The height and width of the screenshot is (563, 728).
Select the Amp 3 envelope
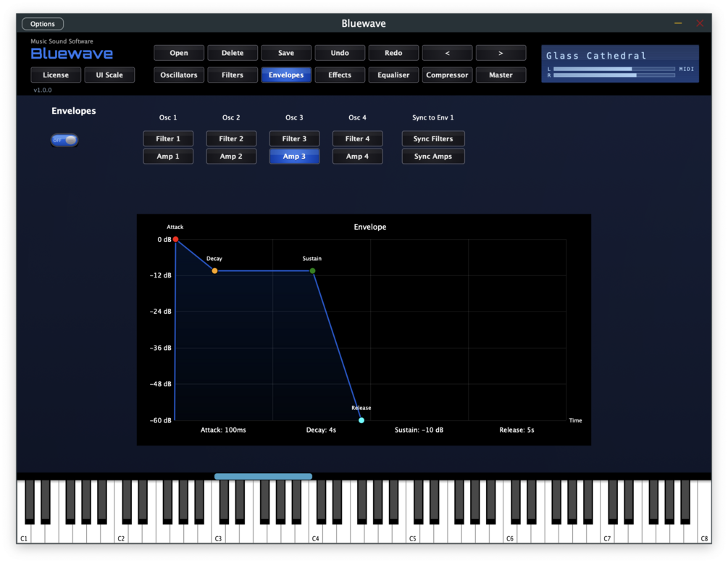(x=294, y=157)
